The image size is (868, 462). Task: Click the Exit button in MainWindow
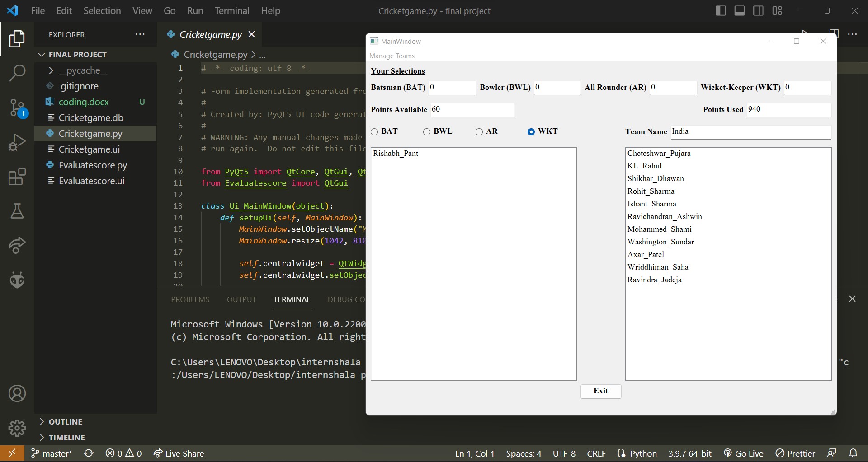[x=601, y=391]
